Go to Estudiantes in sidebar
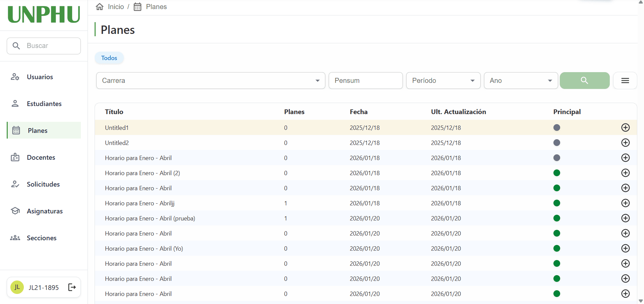 [44, 104]
